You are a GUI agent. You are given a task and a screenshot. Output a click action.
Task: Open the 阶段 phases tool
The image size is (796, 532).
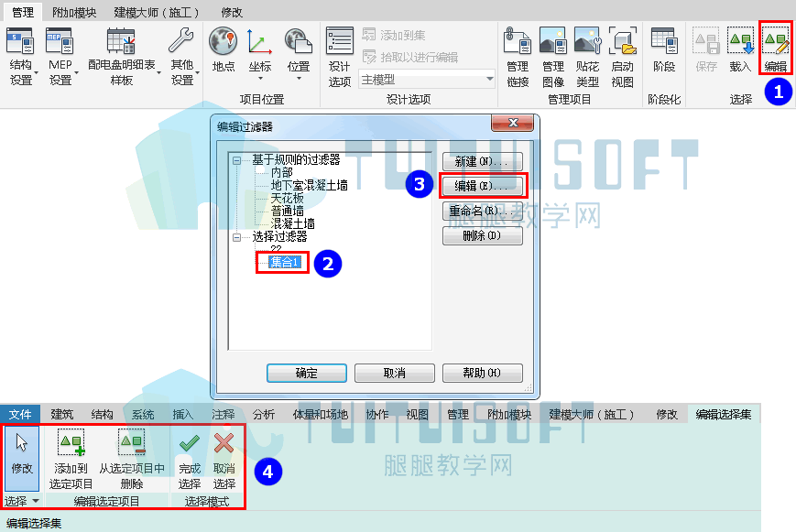pyautogui.click(x=664, y=49)
